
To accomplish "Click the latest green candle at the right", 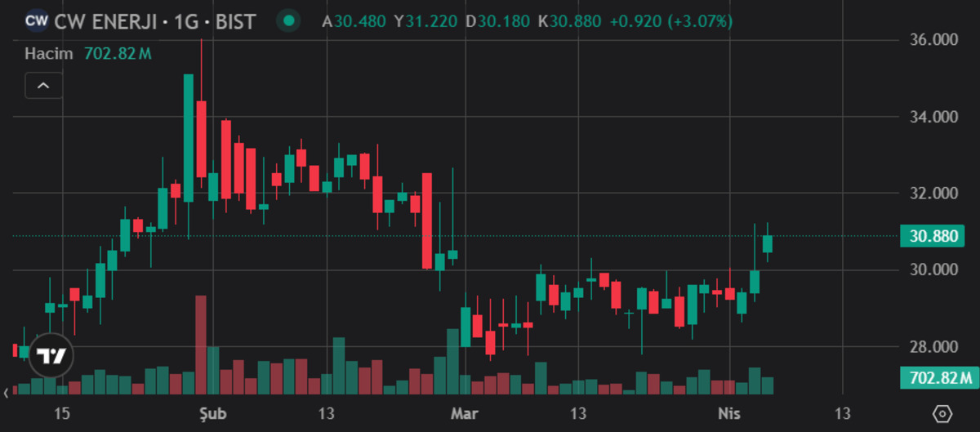I will [768, 243].
